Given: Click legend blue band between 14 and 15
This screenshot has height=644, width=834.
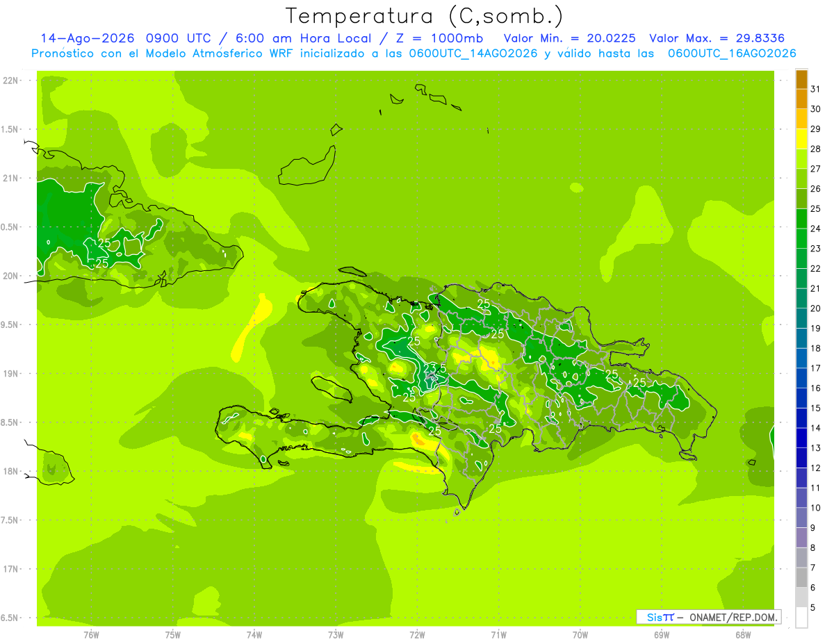Looking at the screenshot, I should click(801, 418).
